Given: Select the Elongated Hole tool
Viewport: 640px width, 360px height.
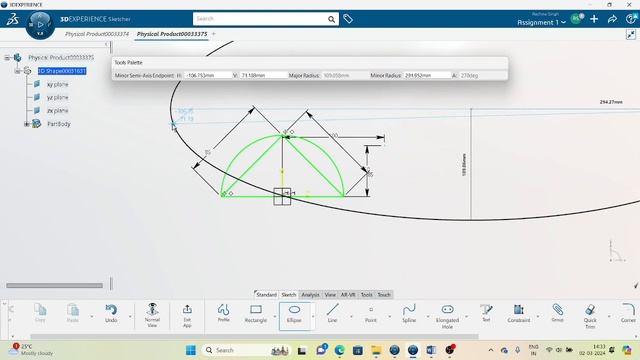Looking at the screenshot, I should [x=447, y=316].
